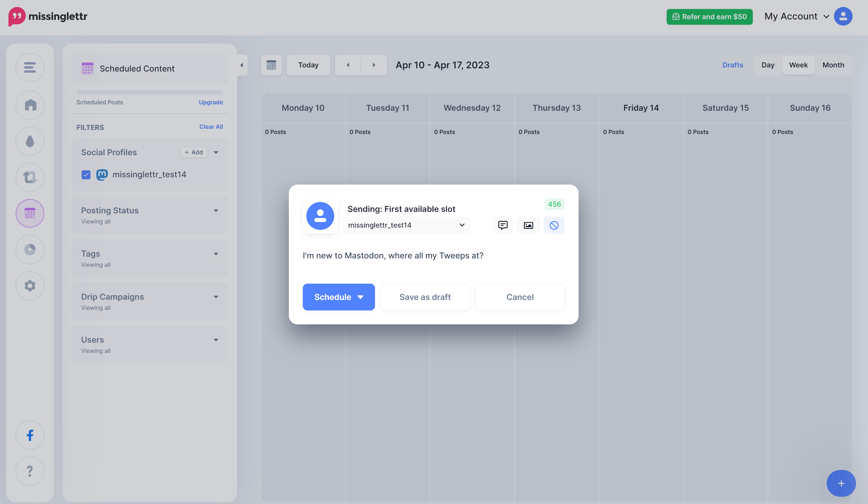Expand the Social Profiles dropdown arrow
868x504 pixels.
pos(216,153)
